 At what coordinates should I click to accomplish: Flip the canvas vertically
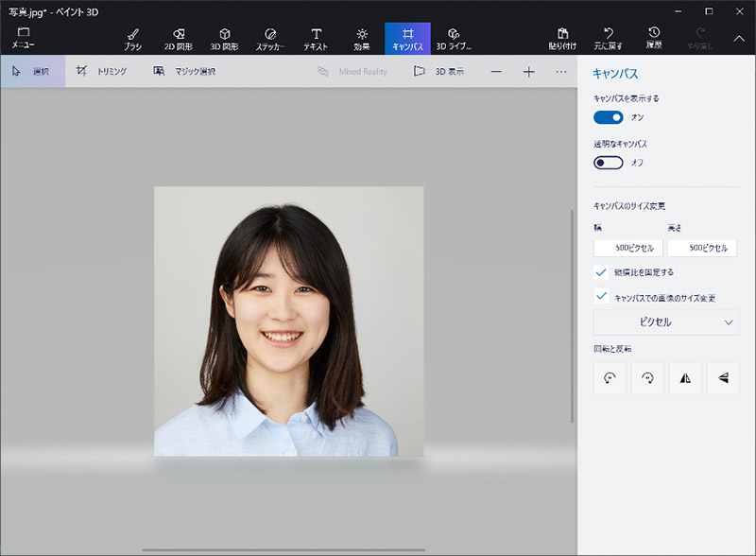(723, 378)
